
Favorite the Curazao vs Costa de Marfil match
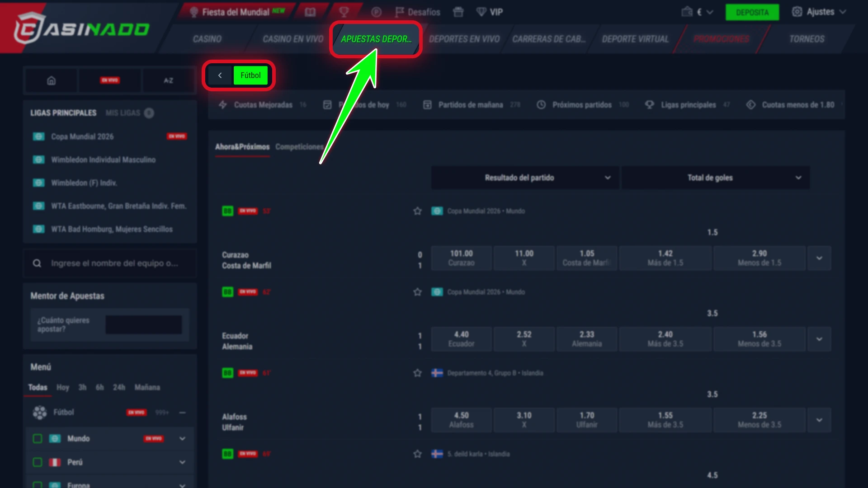[417, 211]
